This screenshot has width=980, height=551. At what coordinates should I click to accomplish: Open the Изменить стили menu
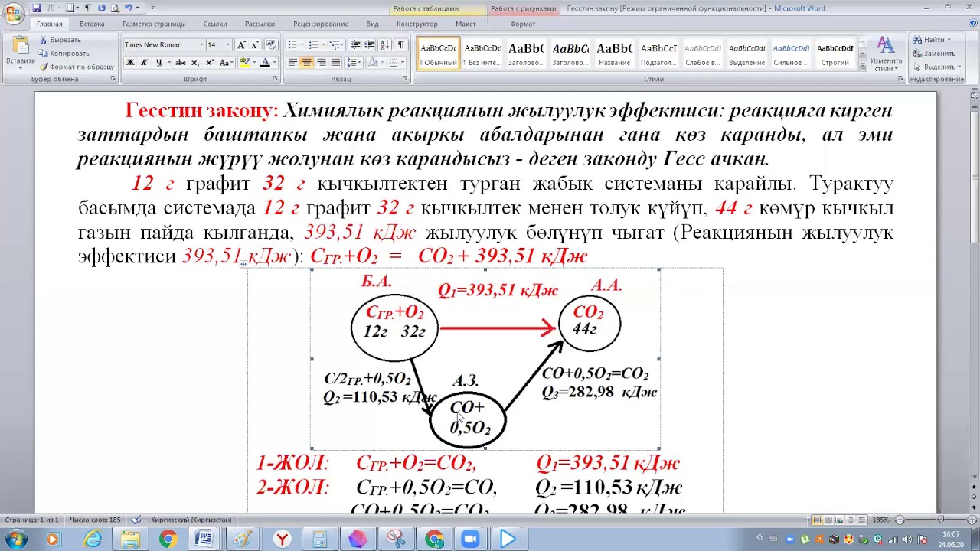[886, 54]
